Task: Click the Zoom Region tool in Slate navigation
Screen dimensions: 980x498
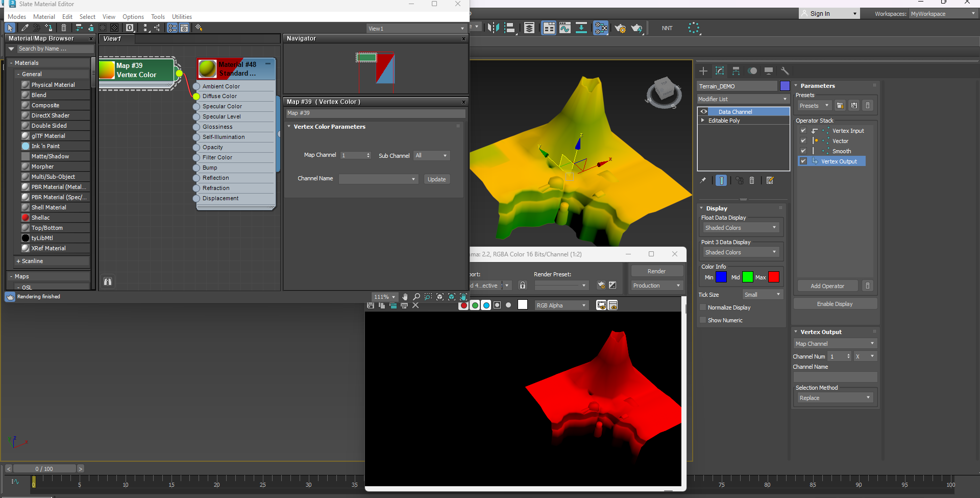Action: point(428,297)
